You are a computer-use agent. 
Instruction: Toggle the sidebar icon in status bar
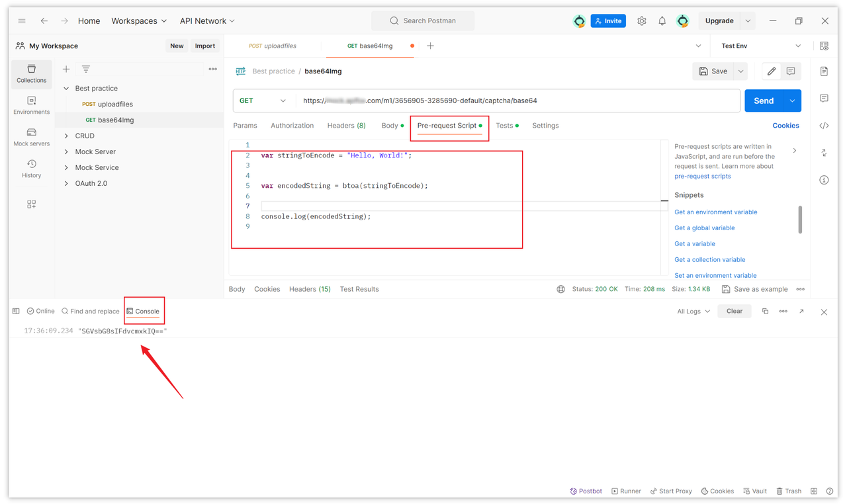point(16,311)
